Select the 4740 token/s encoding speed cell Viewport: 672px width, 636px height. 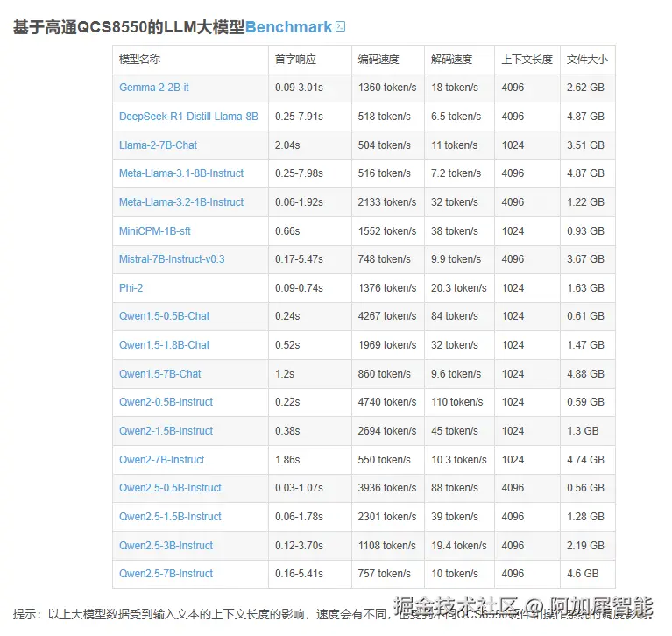tap(388, 401)
